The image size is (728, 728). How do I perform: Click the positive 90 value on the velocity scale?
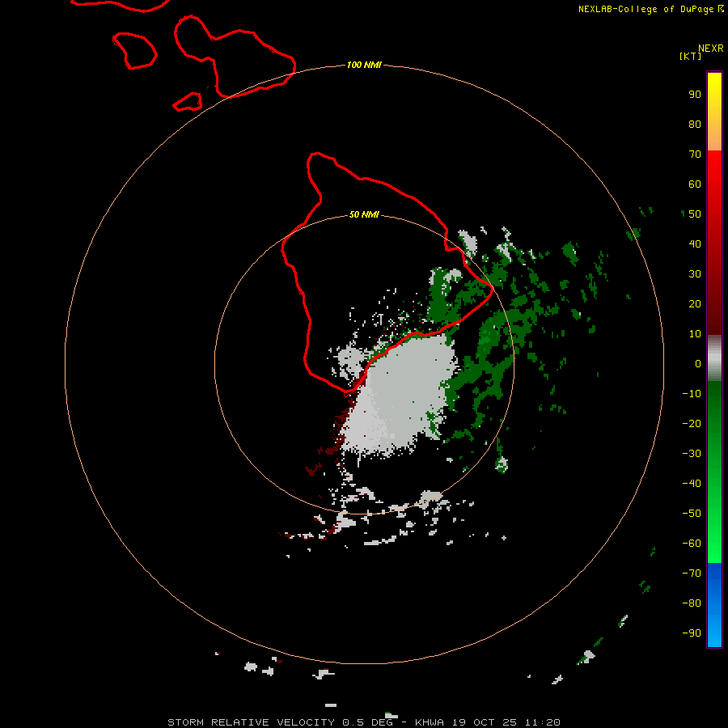(695, 95)
